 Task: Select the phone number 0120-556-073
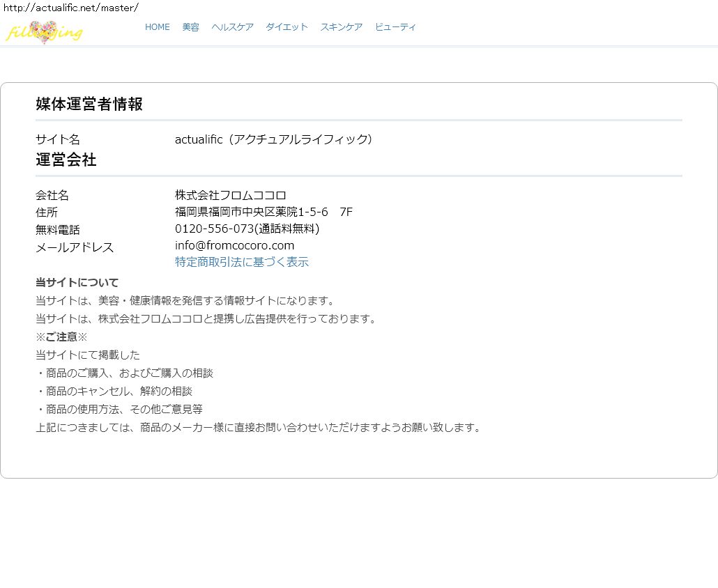click(x=214, y=229)
